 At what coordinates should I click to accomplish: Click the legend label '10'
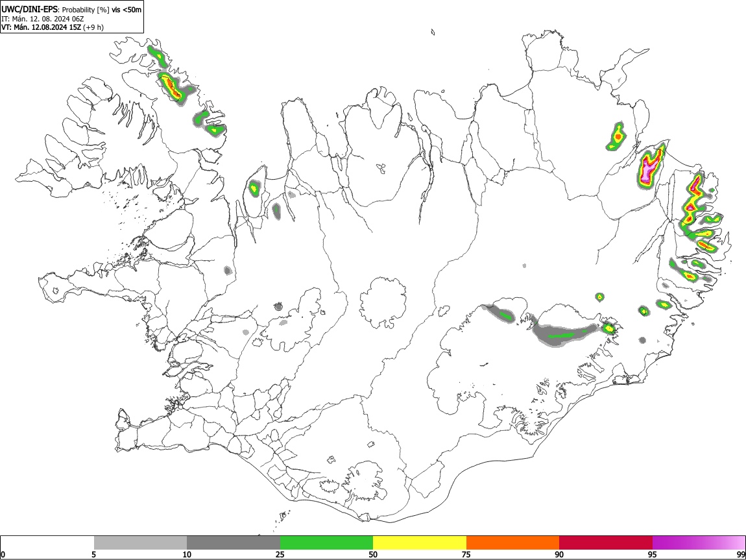pos(187,554)
